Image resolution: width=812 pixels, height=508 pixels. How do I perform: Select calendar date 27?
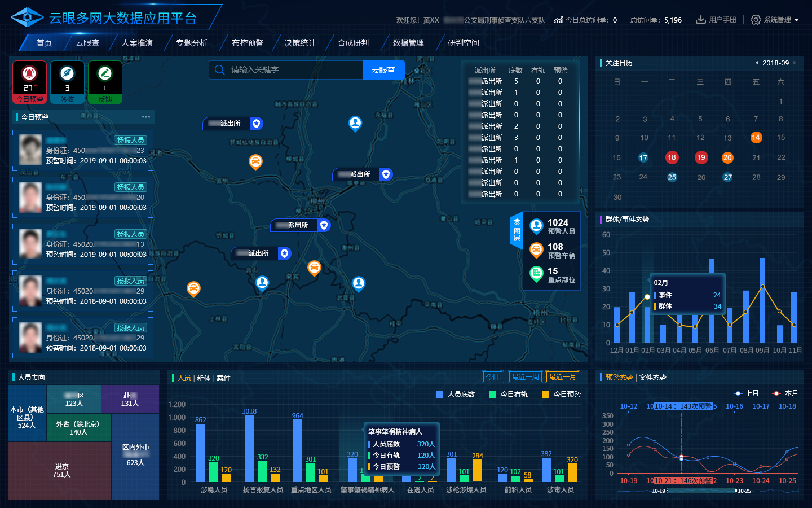[728, 177]
